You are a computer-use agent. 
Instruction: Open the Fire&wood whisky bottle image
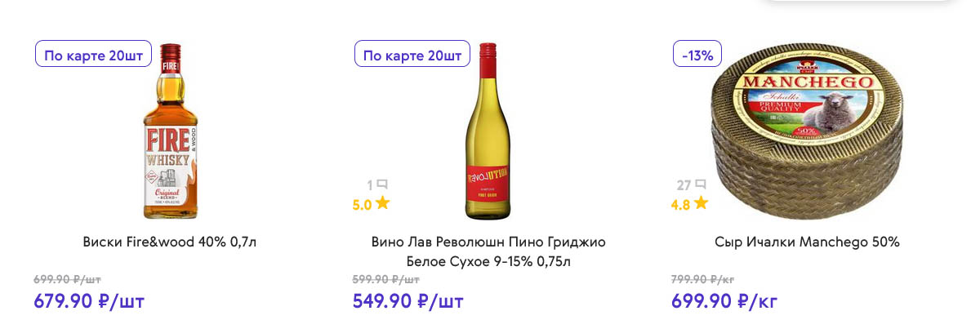click(171, 131)
